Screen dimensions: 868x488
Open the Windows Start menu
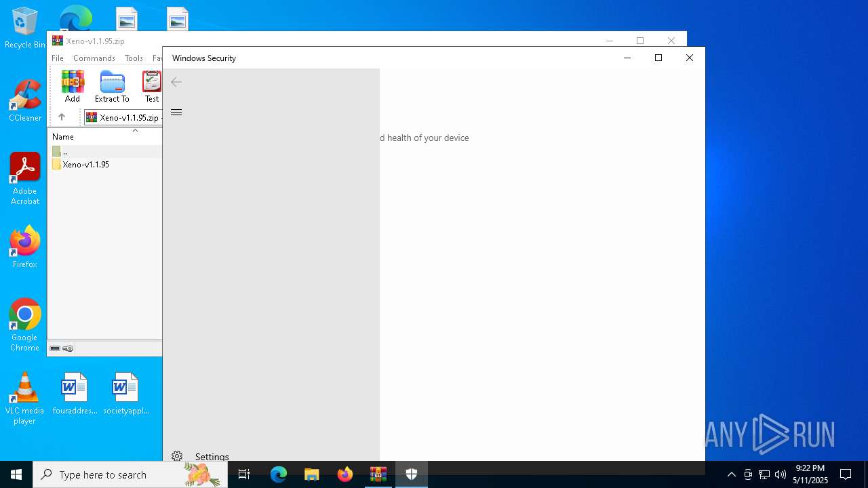16,474
